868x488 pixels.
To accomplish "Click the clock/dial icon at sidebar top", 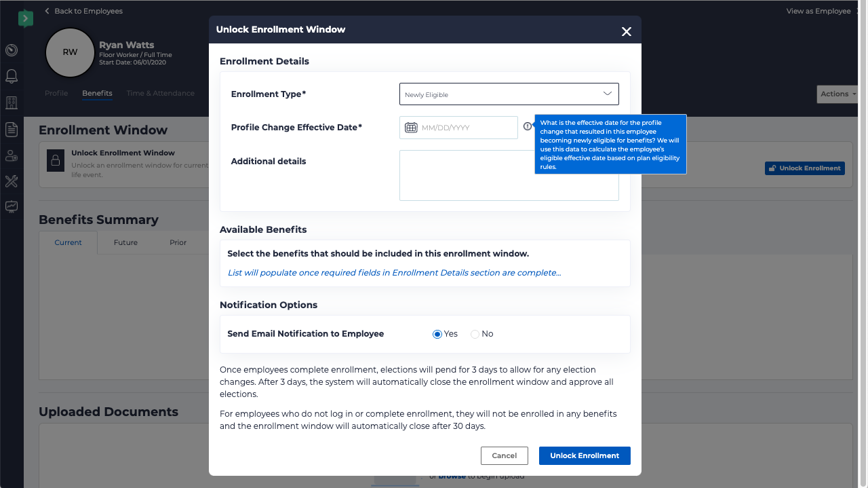I will click(11, 50).
